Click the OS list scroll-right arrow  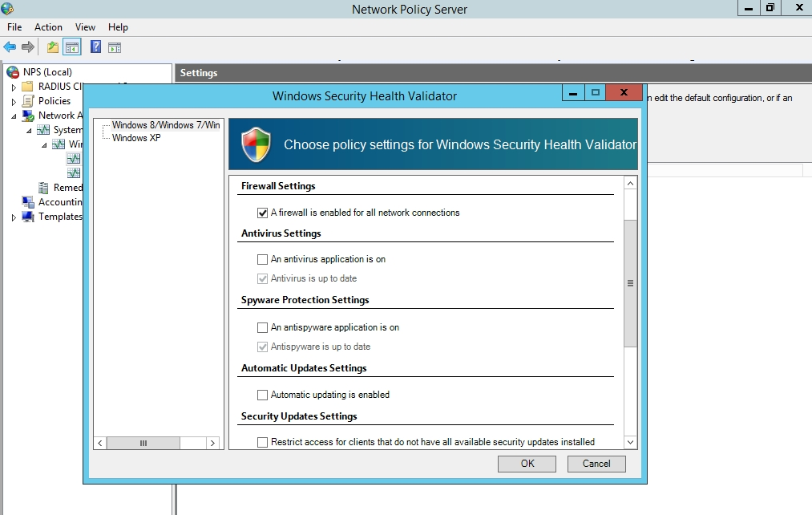pyautogui.click(x=212, y=443)
